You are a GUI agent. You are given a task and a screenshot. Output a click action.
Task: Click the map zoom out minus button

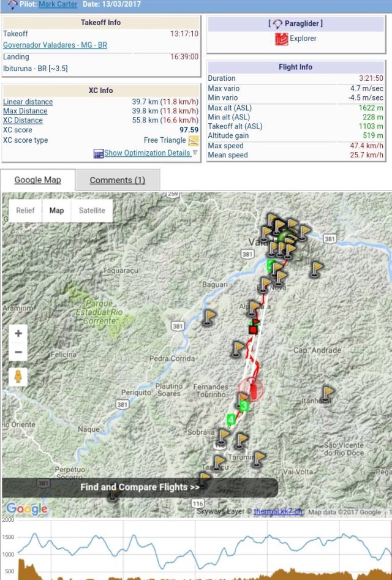click(x=18, y=352)
